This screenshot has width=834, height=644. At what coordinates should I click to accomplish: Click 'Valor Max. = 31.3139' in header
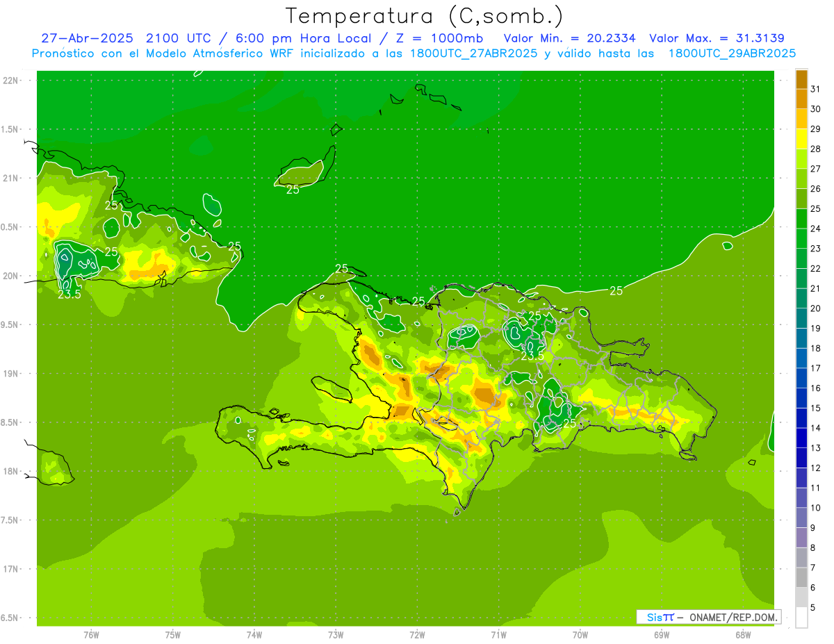[717, 38]
